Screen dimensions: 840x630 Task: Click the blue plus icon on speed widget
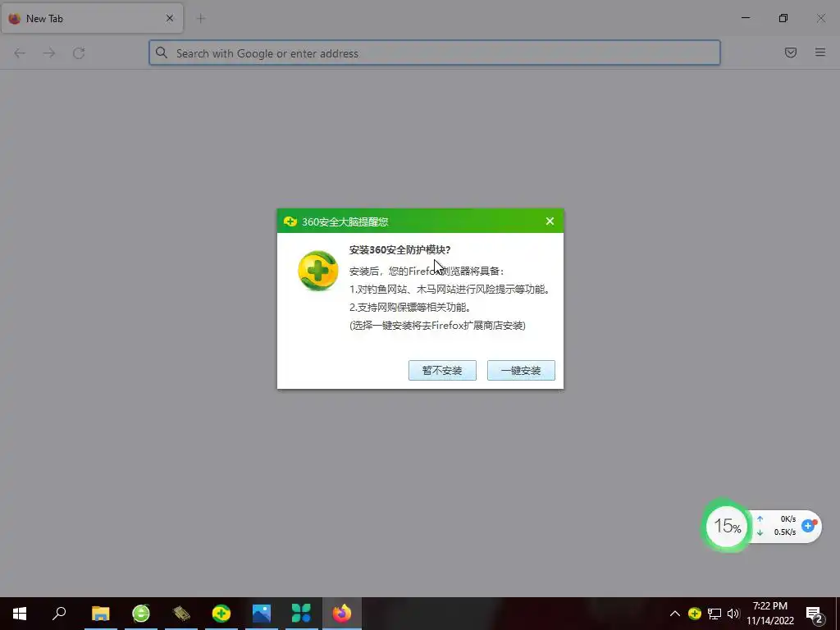coord(808,526)
